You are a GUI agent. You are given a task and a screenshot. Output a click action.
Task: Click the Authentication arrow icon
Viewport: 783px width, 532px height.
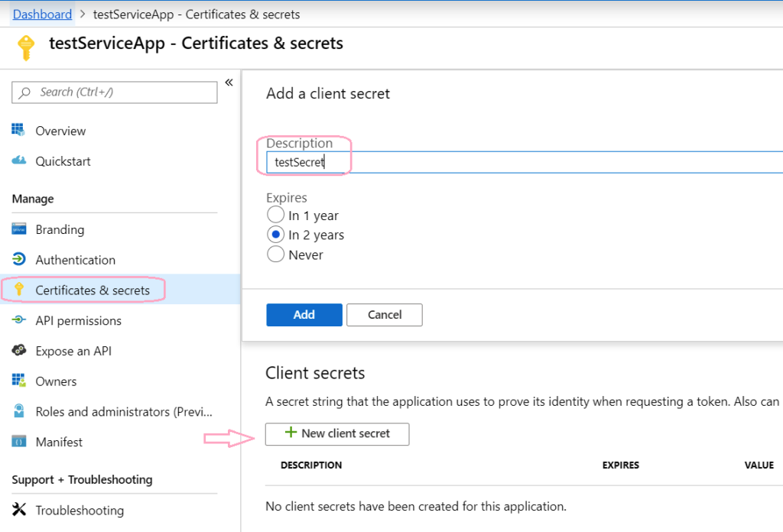coord(19,259)
